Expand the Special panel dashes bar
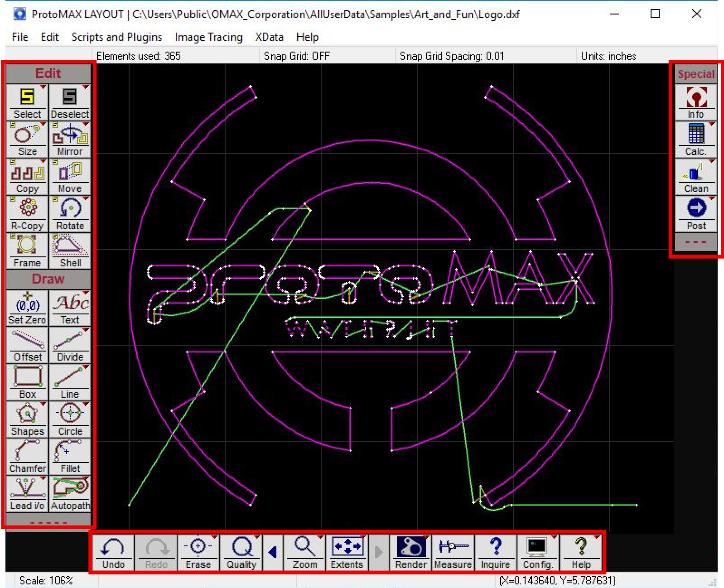The height and width of the screenshot is (588, 724). [x=695, y=242]
